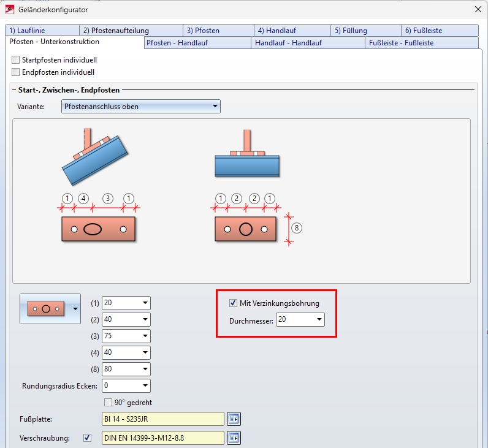Viewport: 488px width, 448px height.
Task: Open Durchmesser dropdown
Action: [x=319, y=319]
